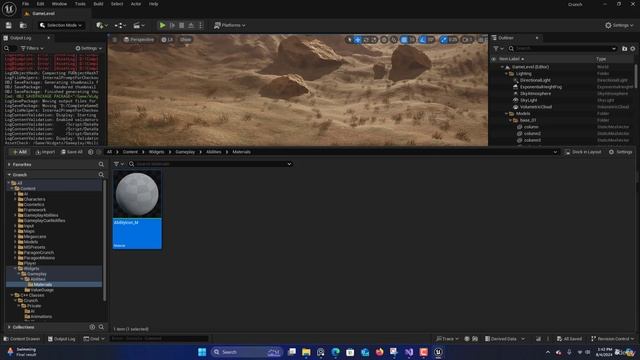Toggle rotation angle snapping in the viewport
This screenshot has height=360, width=640.
click(x=423, y=40)
